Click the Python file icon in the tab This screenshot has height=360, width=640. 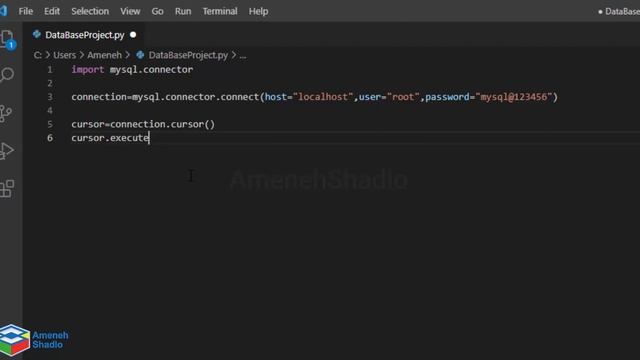37,35
